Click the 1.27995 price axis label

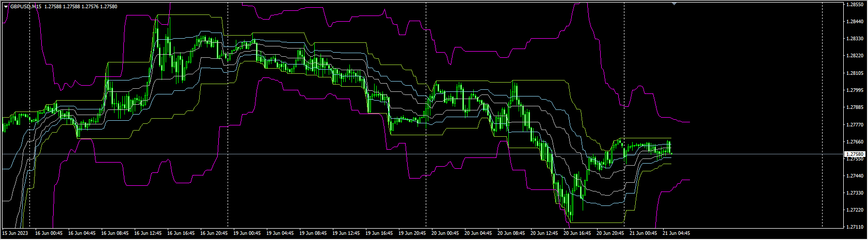click(x=855, y=90)
